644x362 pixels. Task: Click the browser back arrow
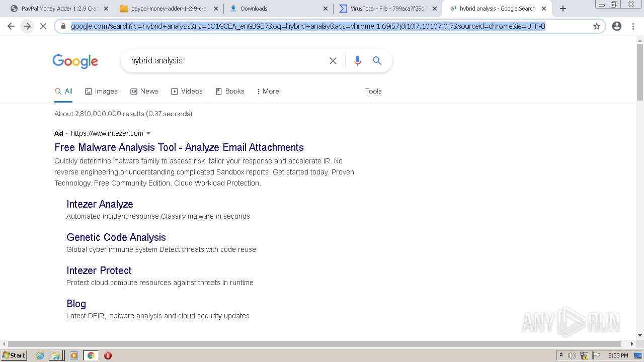coord(11,26)
